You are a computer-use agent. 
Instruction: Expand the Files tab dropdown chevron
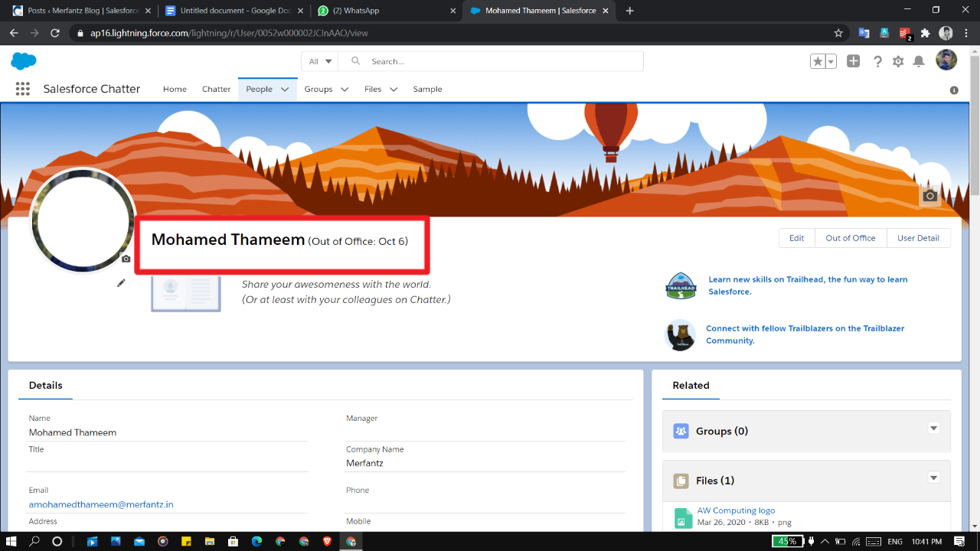click(x=394, y=90)
